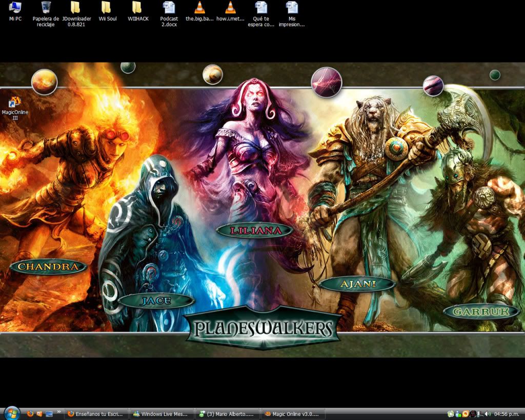The image size is (525, 420).
Task: Expand hidden quick launch items chevron
Action: [59, 412]
